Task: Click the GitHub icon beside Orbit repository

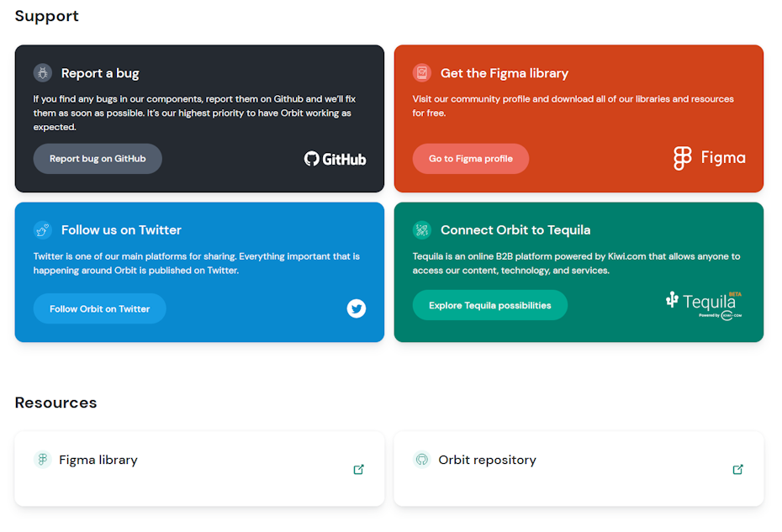Action: tap(422, 460)
